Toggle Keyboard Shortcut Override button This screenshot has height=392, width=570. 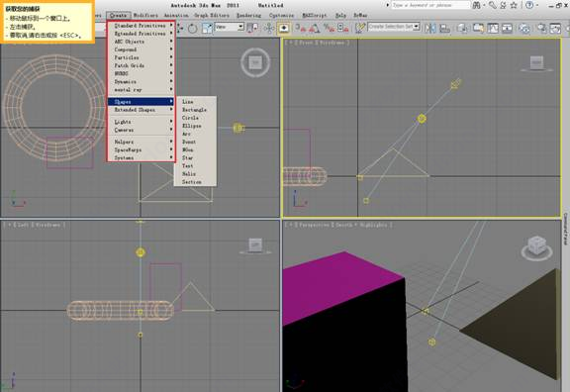click(x=284, y=28)
